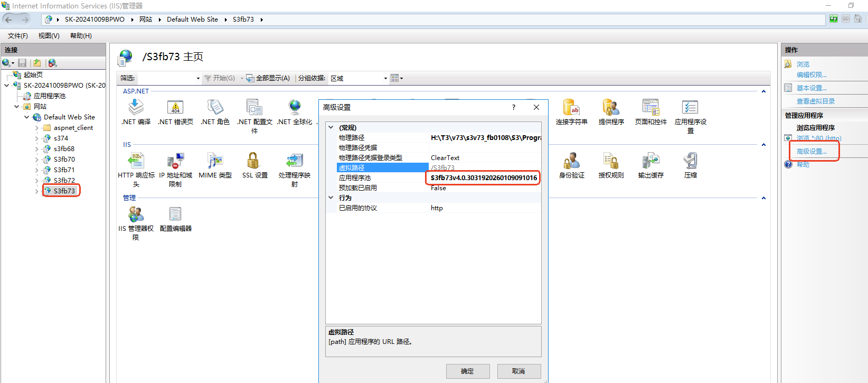
Task: Open the 视图(V) menu
Action: 49,36
